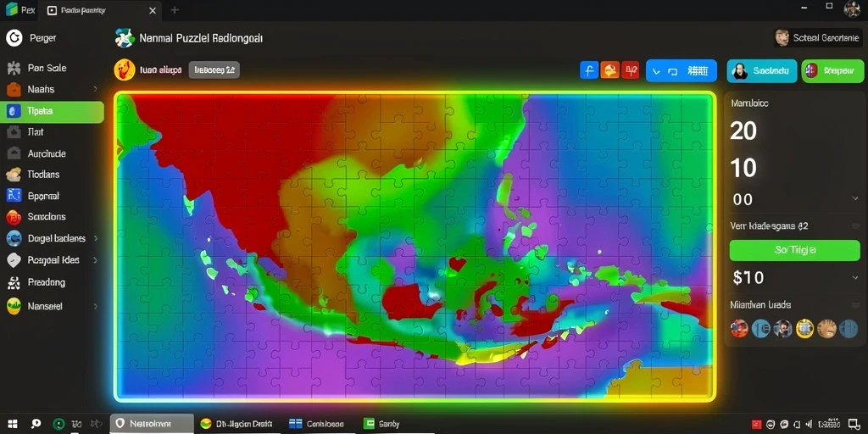Click the blue square icon beside Bpomral
This screenshot has height=434, width=868.
(14, 196)
